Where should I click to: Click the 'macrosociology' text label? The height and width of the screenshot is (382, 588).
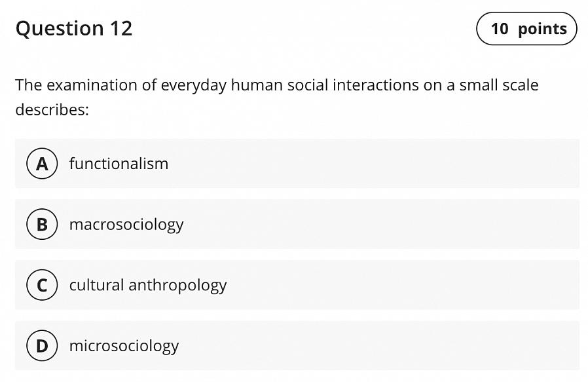pyautogui.click(x=126, y=225)
